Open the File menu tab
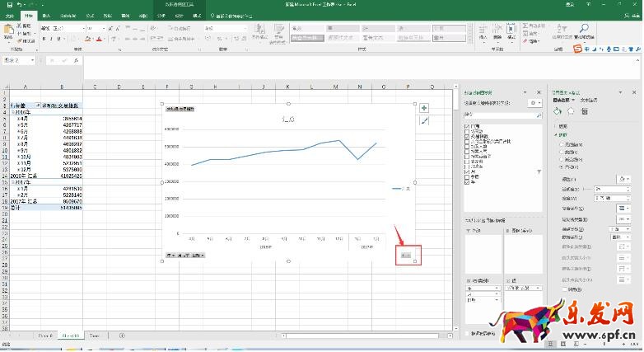Image resolution: width=644 pixels, height=352 pixels. tap(9, 16)
